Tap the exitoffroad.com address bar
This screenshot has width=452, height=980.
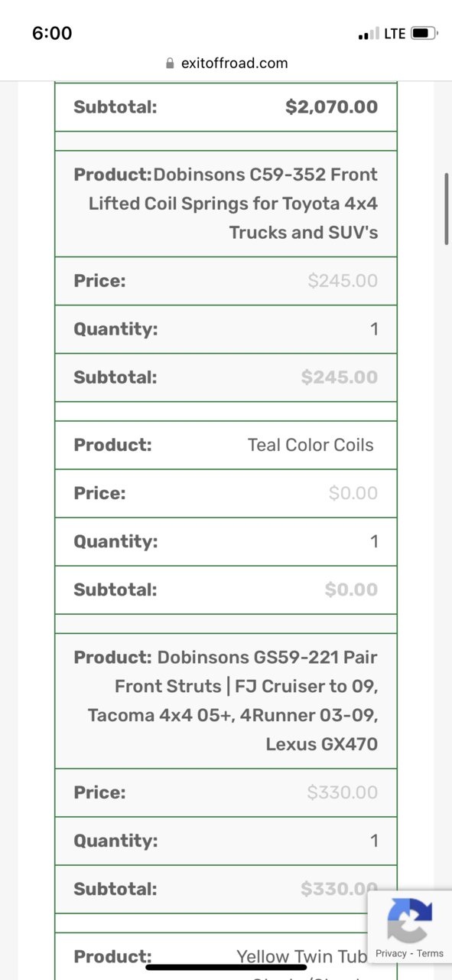click(226, 64)
